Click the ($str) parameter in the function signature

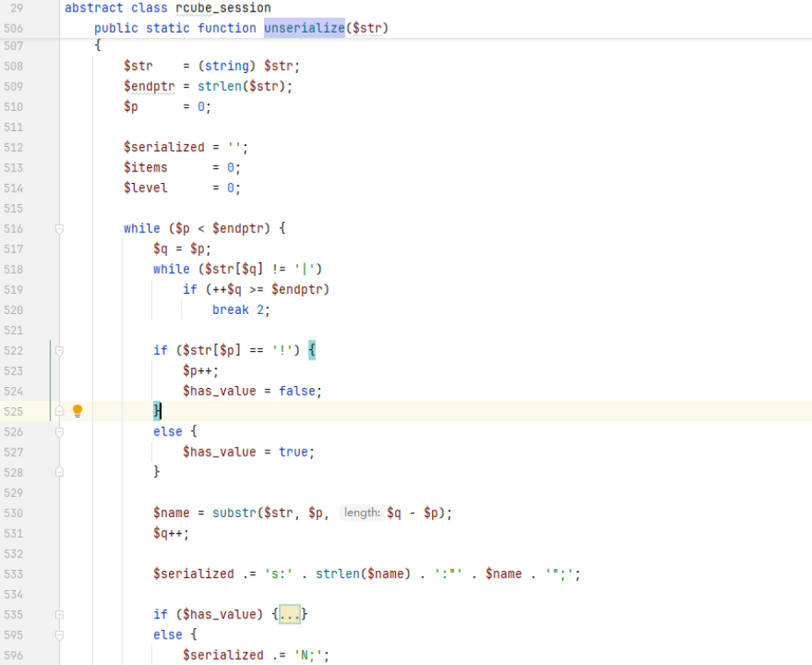(367, 28)
